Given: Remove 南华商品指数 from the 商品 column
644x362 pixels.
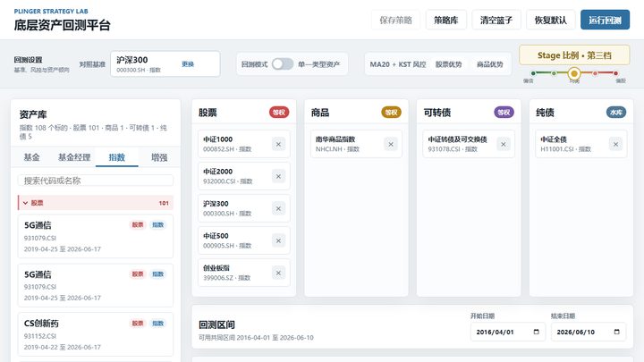Looking at the screenshot, I should pos(391,144).
